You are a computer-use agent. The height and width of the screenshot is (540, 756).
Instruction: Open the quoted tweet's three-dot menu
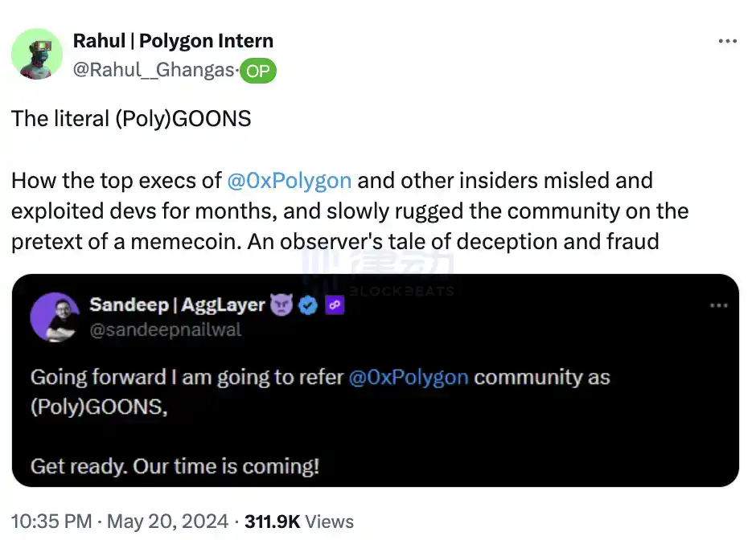pyautogui.click(x=718, y=306)
